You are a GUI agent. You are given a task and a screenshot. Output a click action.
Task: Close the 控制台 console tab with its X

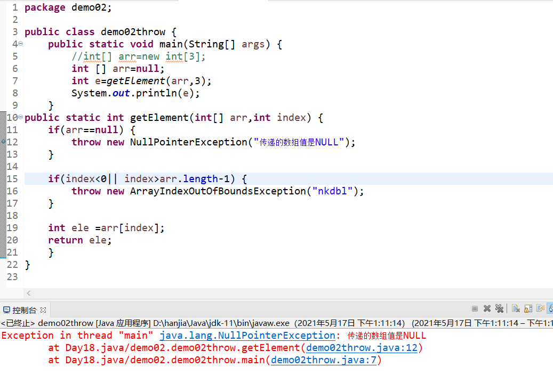click(43, 310)
